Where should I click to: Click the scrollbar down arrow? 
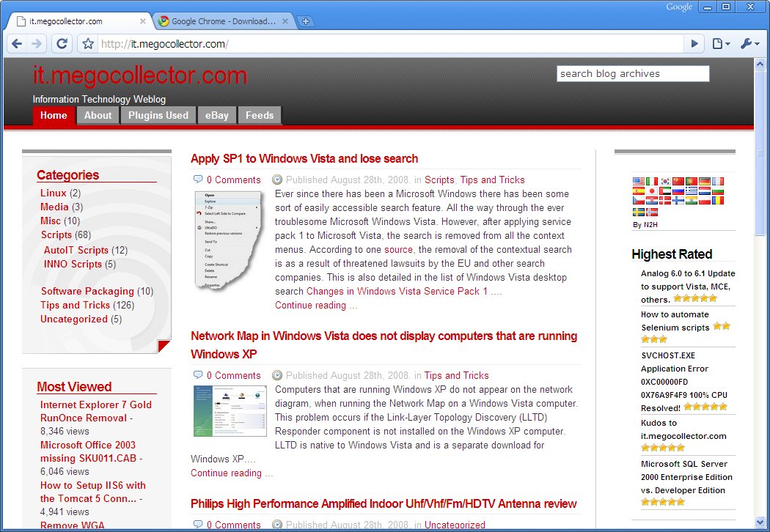(x=760, y=522)
